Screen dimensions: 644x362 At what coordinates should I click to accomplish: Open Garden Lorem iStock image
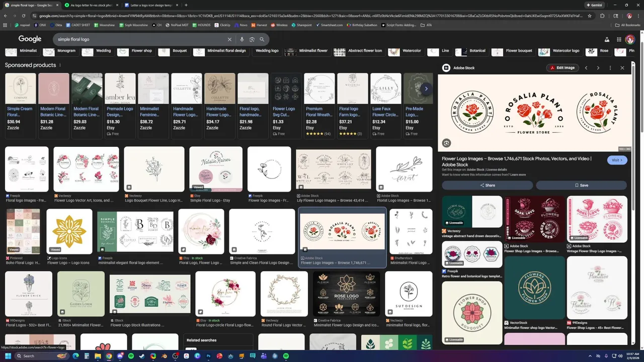[x=81, y=294]
